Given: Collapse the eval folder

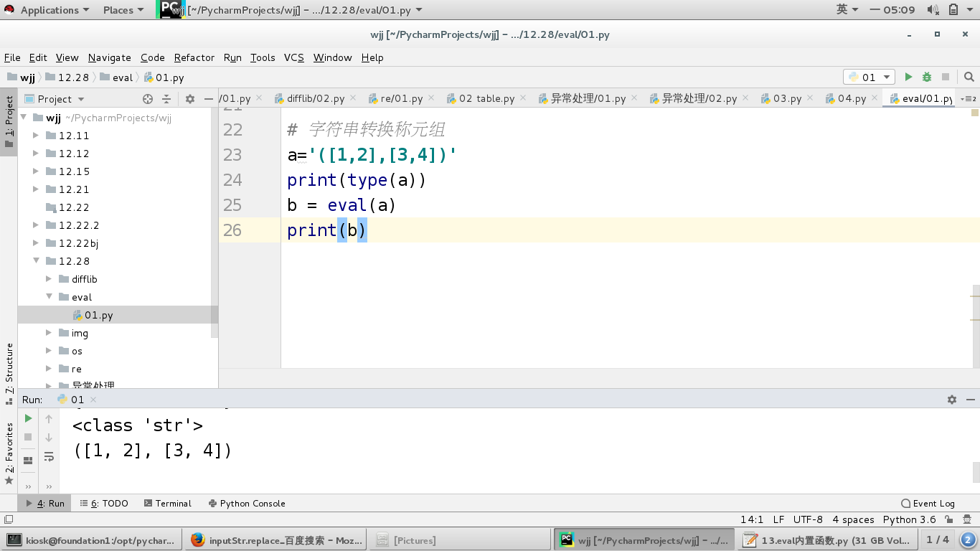Looking at the screenshot, I should 49,296.
